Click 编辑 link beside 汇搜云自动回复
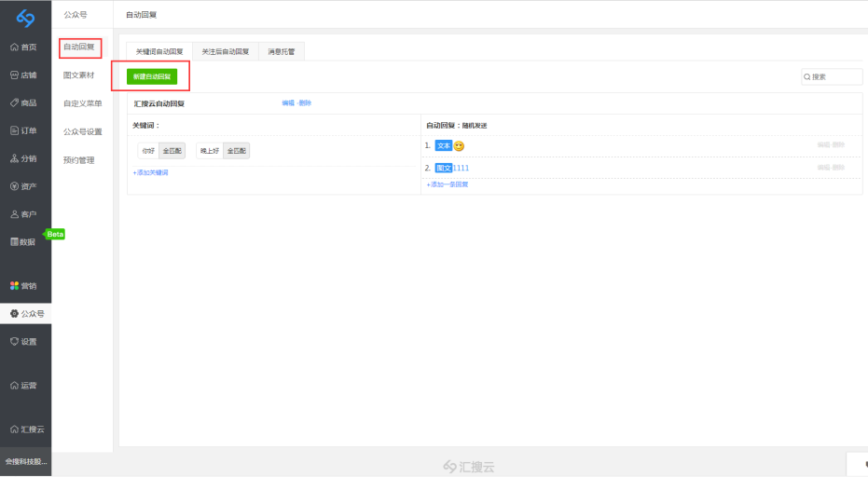This screenshot has height=477, width=868. click(288, 102)
